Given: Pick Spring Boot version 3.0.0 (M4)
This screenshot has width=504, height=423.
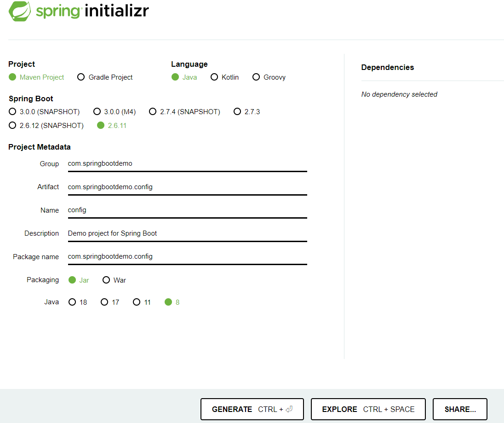Looking at the screenshot, I should pos(97,111).
